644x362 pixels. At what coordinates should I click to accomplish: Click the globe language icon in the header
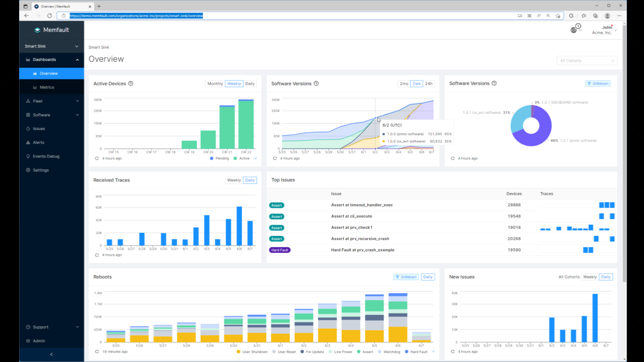(574, 29)
